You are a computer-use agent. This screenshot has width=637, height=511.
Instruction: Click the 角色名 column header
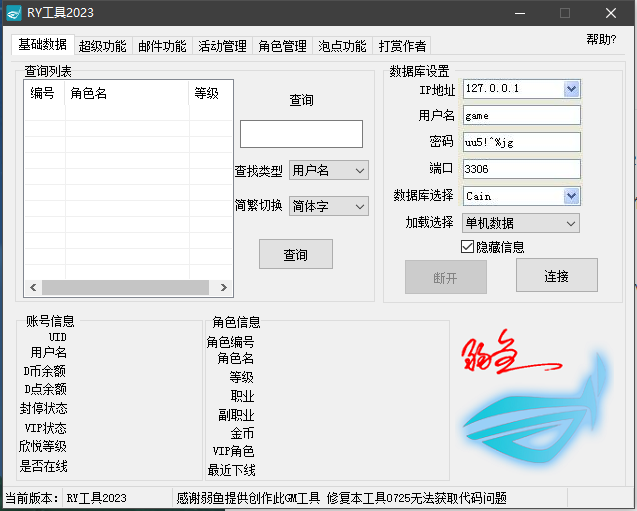point(126,93)
